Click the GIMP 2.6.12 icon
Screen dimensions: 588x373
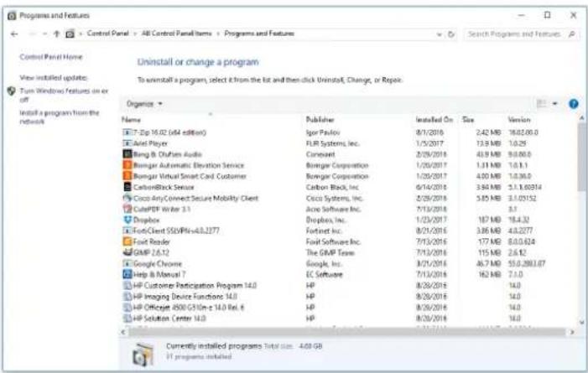(127, 252)
